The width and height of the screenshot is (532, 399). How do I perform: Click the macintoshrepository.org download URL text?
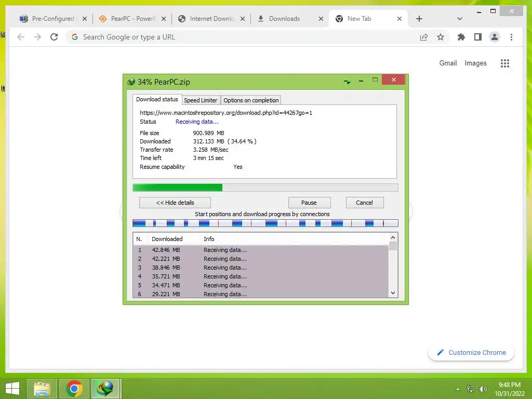[226, 113]
